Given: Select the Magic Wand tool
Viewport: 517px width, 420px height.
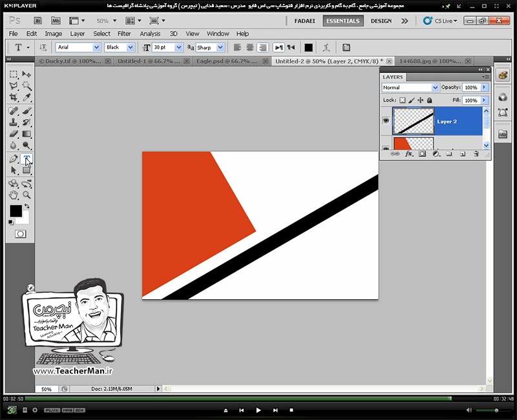Looking at the screenshot, I should [x=26, y=86].
